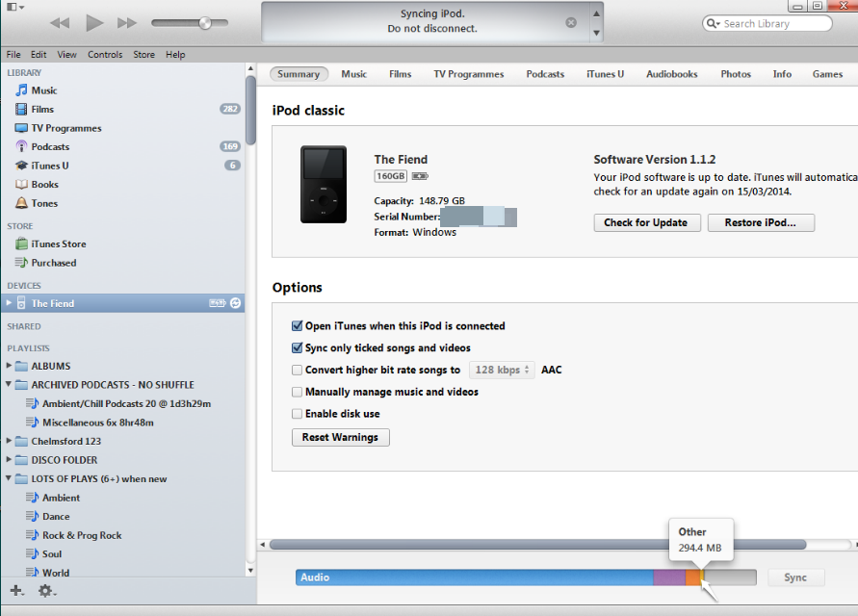The width and height of the screenshot is (858, 616).
Task: Select the Podcasts icon in sidebar
Action: click(x=21, y=146)
